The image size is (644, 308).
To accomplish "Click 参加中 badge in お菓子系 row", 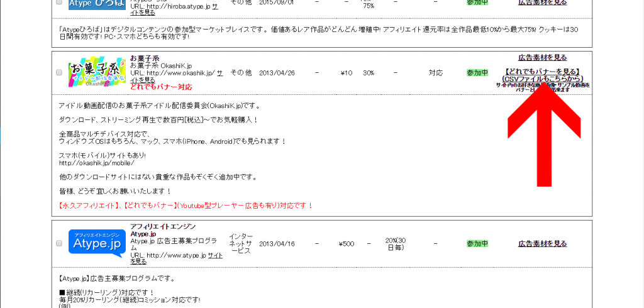I will point(477,73).
